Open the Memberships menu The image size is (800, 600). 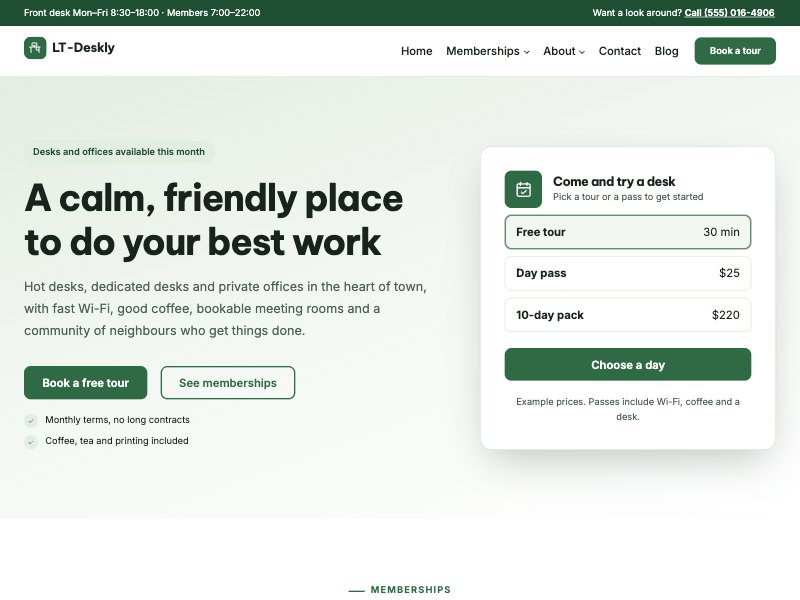[488, 51]
